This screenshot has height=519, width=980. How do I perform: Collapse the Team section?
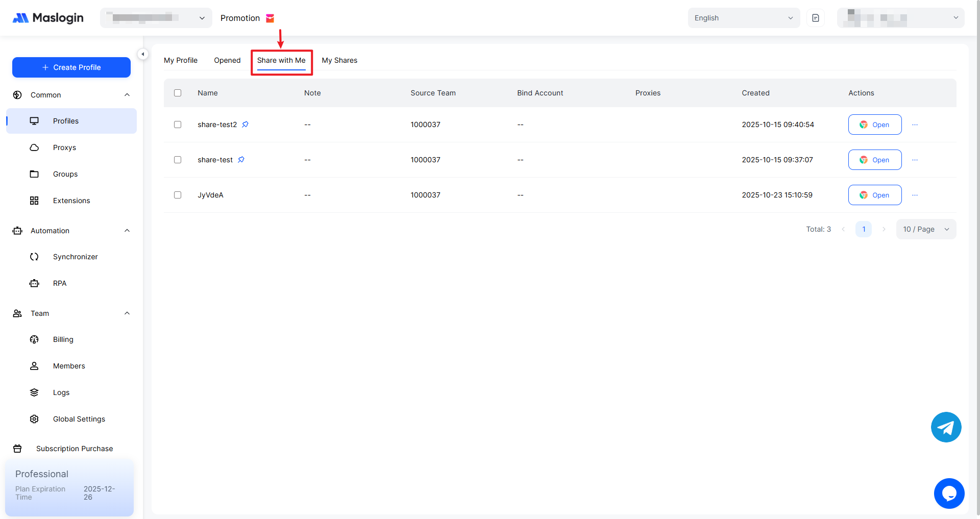(127, 313)
